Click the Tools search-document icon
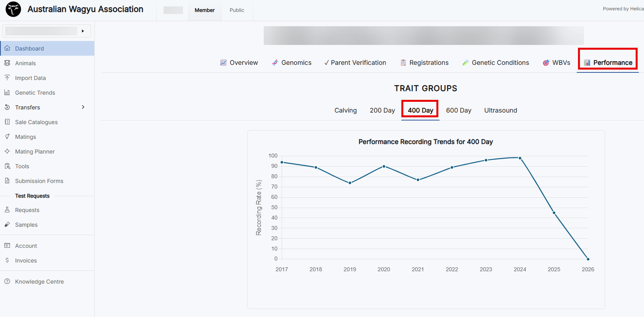The width and height of the screenshot is (644, 317). pyautogui.click(x=7, y=166)
